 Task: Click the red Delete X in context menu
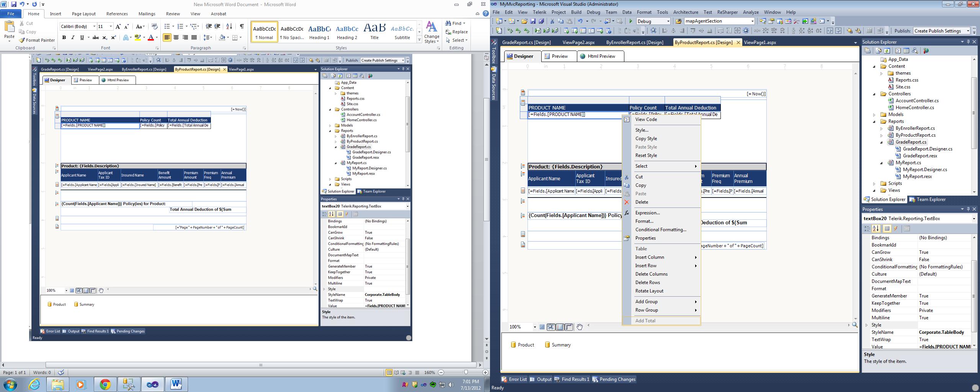pos(627,202)
